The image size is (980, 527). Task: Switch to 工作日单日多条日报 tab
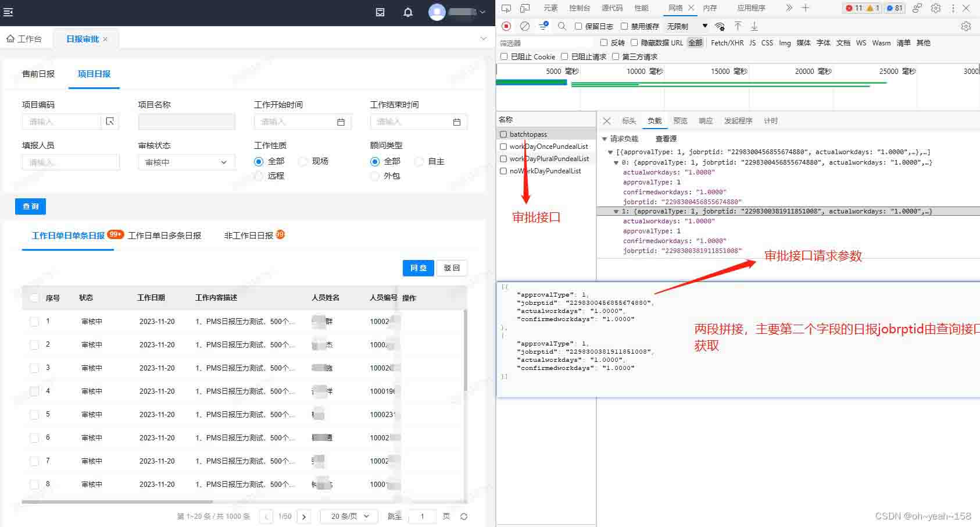(164, 236)
